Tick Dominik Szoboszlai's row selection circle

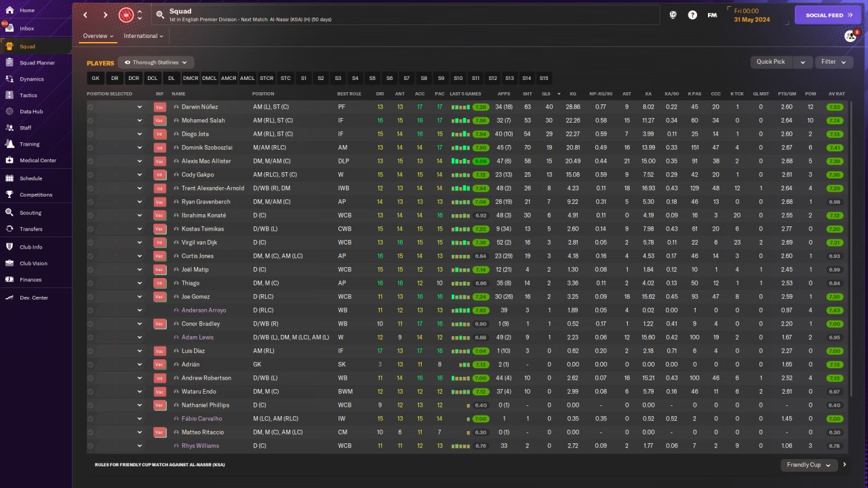pyautogui.click(x=91, y=148)
